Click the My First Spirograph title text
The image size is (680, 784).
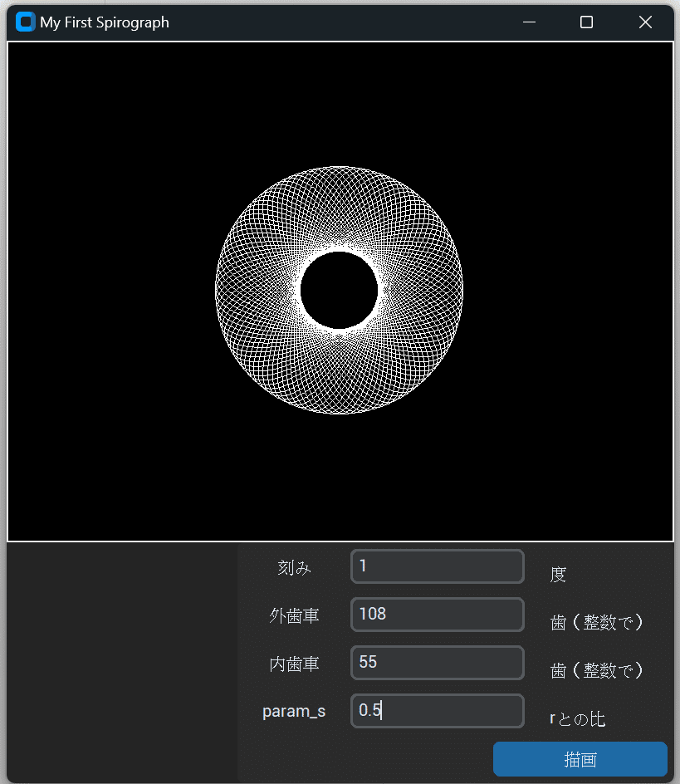[x=105, y=22]
